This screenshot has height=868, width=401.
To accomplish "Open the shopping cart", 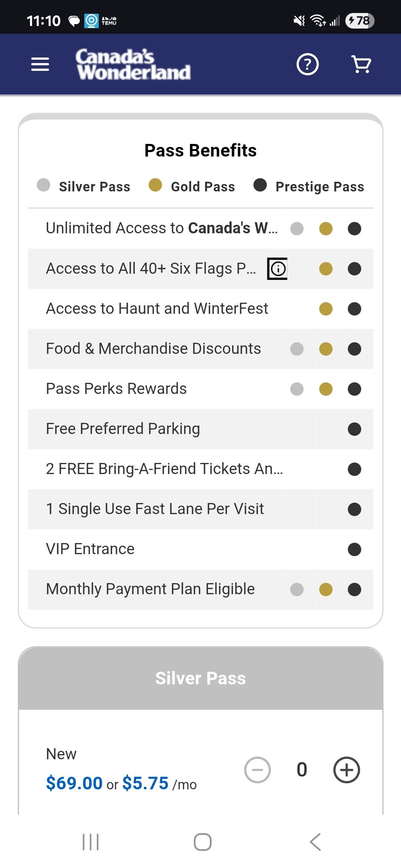I will [361, 64].
